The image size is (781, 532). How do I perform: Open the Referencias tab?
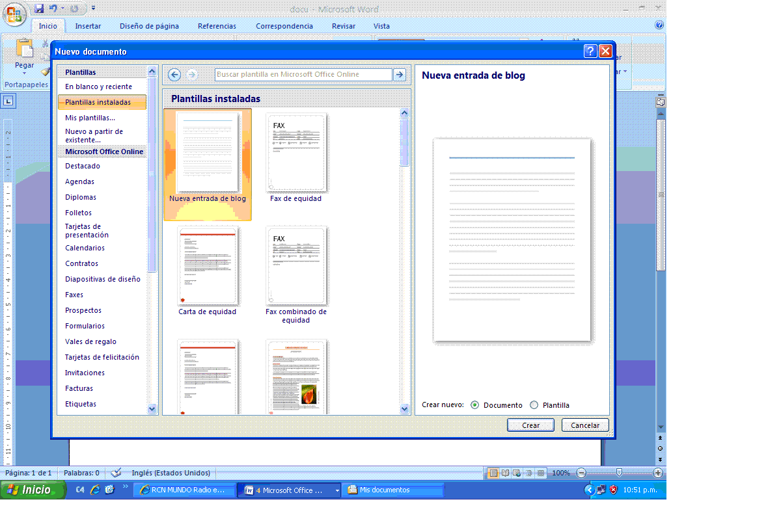coord(216,26)
